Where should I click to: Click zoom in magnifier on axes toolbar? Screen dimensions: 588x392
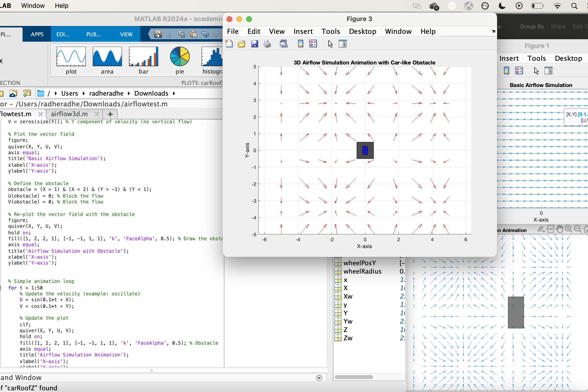pos(568,229)
